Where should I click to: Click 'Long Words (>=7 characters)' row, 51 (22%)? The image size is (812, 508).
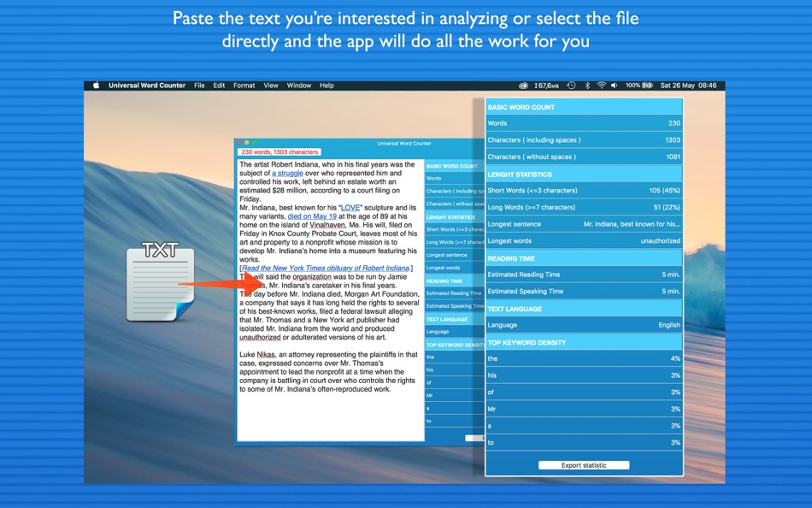pos(584,207)
